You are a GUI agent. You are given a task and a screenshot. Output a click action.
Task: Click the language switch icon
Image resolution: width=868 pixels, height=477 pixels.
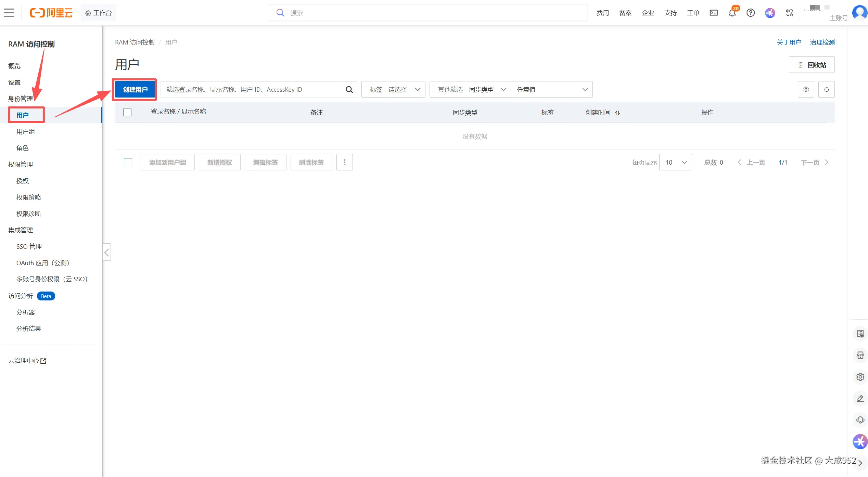click(789, 13)
